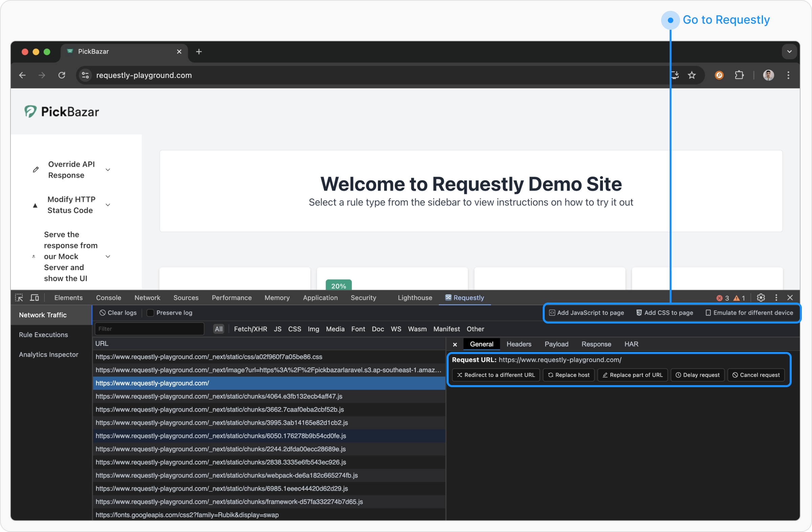Open DevTools settings gear
Viewport: 812px width, 532px height.
click(761, 297)
